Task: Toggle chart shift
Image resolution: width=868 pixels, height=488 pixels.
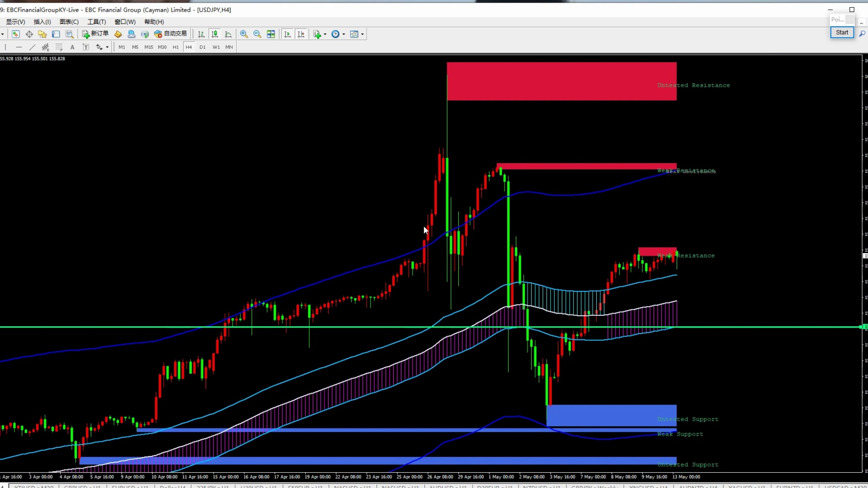Action: [x=301, y=34]
